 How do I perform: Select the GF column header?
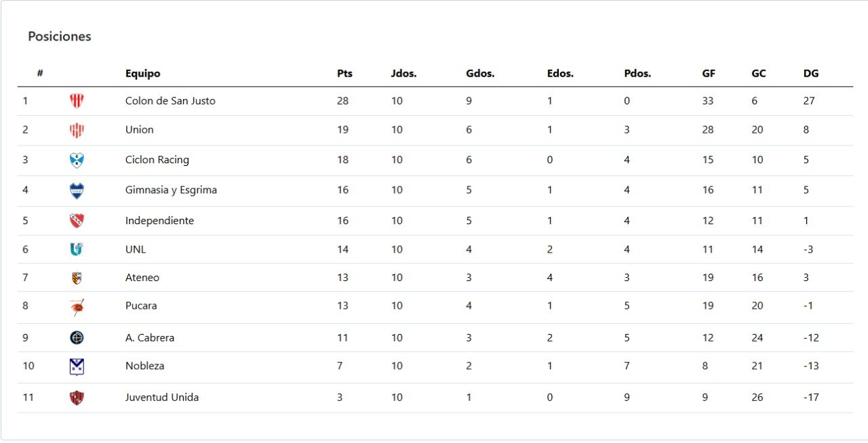709,74
